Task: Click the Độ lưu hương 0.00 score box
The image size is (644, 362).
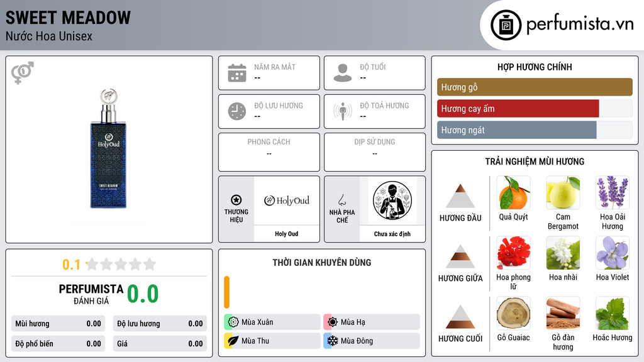Action: coord(160,324)
